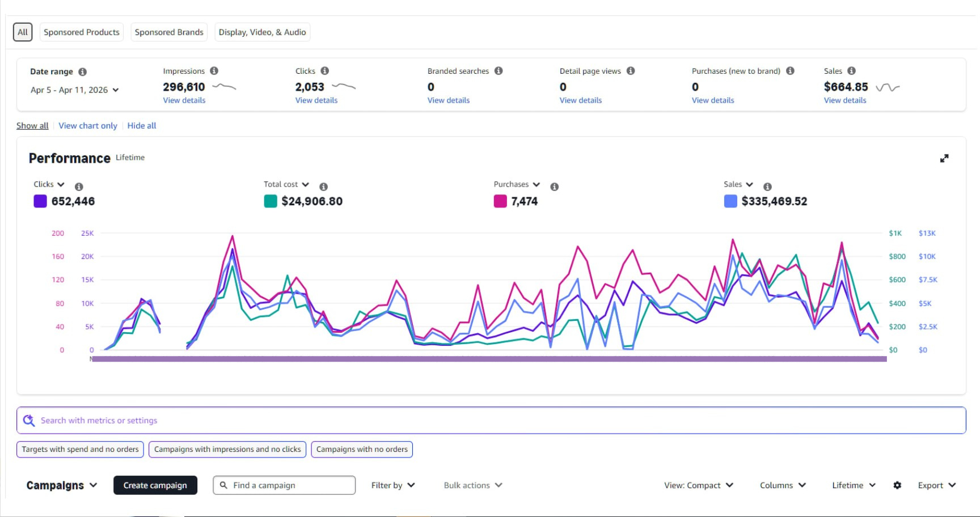Click info icon beside chart Clicks selector
This screenshot has height=517, width=980.
click(x=79, y=187)
